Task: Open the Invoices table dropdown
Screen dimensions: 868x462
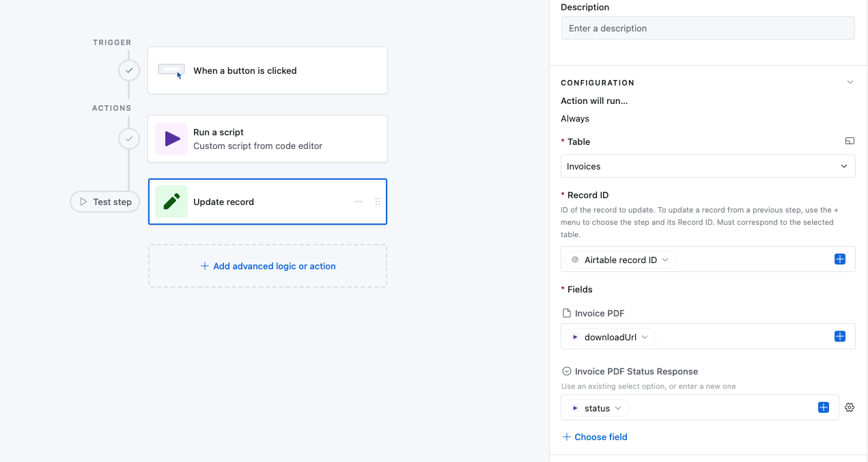Action: tap(708, 166)
